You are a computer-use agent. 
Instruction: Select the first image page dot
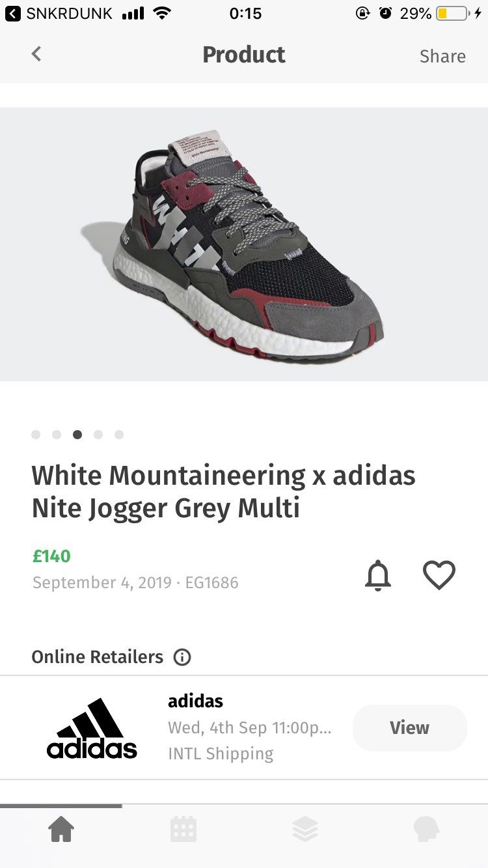[36, 435]
